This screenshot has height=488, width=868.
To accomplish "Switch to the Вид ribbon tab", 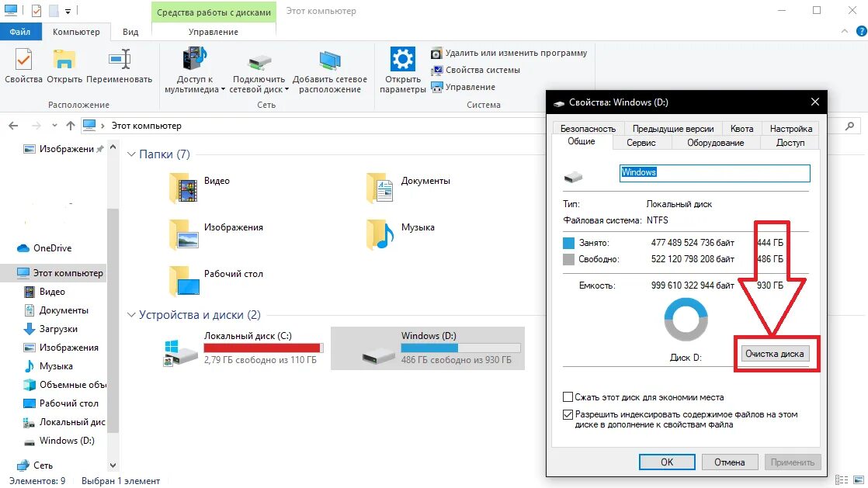I will pos(130,32).
